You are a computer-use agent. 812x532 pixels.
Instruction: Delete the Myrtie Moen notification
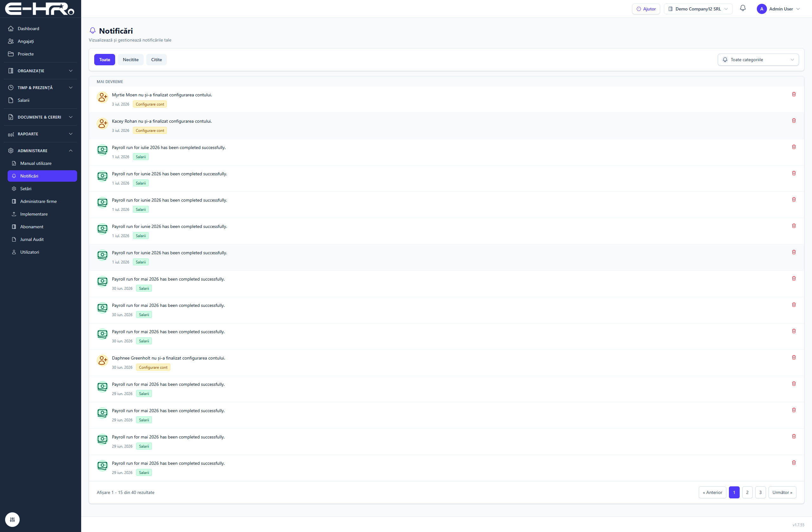[x=794, y=94]
